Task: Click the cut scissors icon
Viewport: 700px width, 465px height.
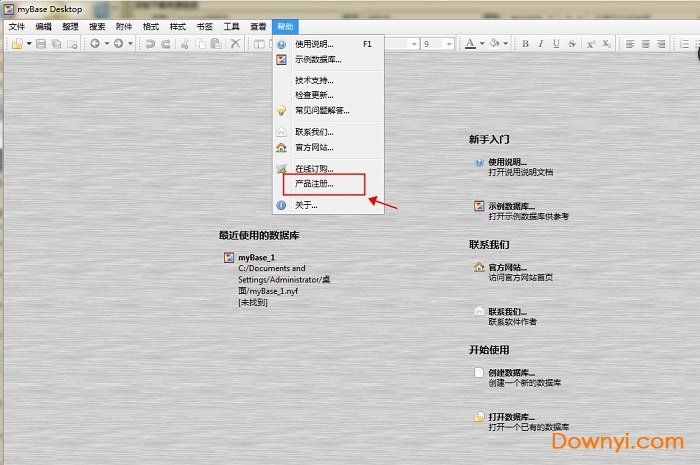Action: tap(185, 44)
